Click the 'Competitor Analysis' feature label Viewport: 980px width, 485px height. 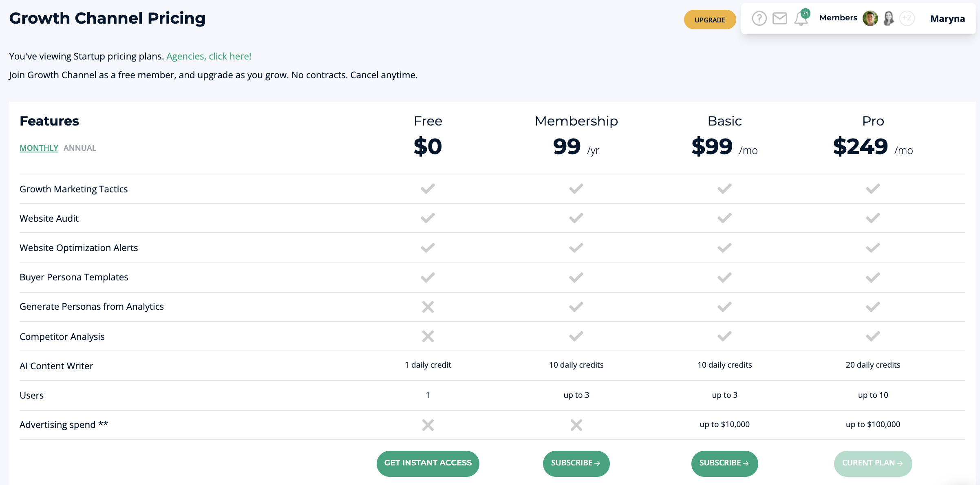[62, 337]
